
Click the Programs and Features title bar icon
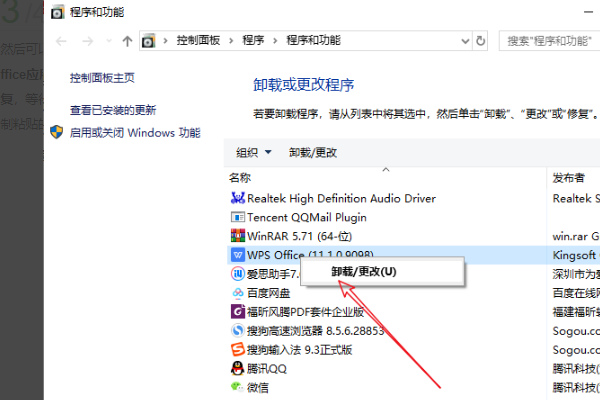[x=57, y=12]
